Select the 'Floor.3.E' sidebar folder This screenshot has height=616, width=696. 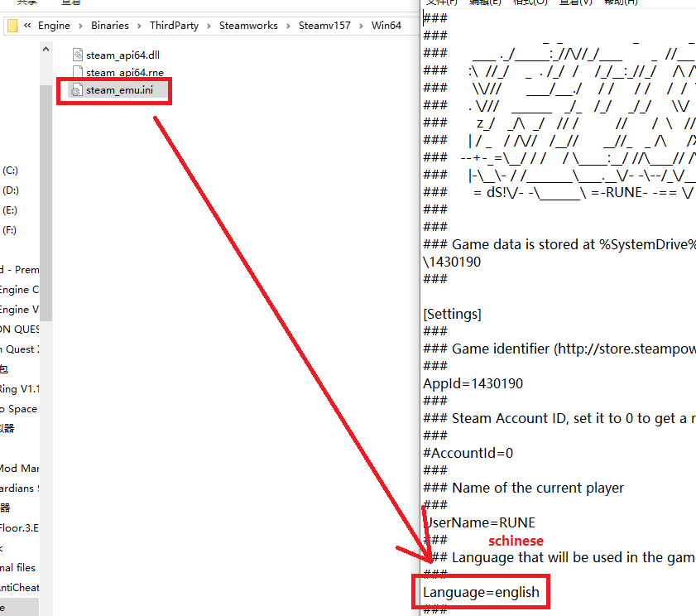click(x=20, y=528)
